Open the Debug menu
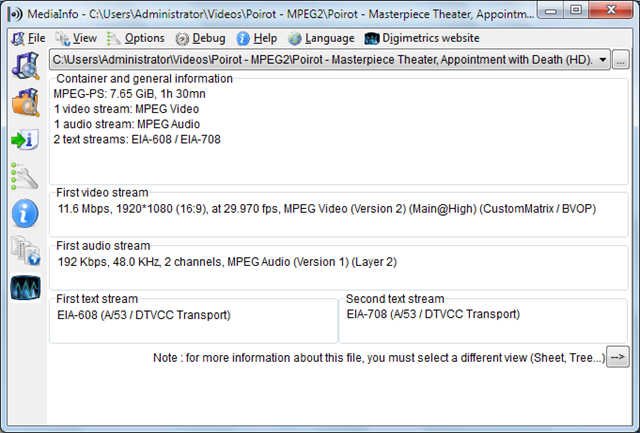640x433 pixels. [x=200, y=38]
